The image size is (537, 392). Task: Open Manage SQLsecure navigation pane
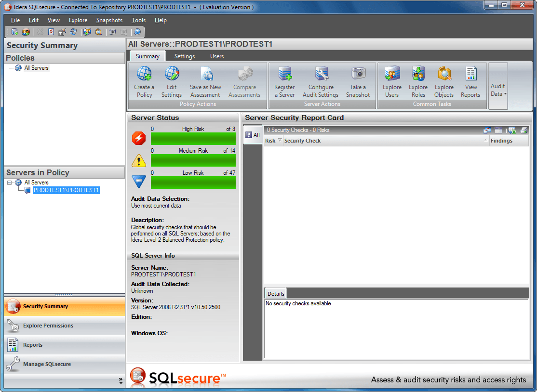(65, 364)
